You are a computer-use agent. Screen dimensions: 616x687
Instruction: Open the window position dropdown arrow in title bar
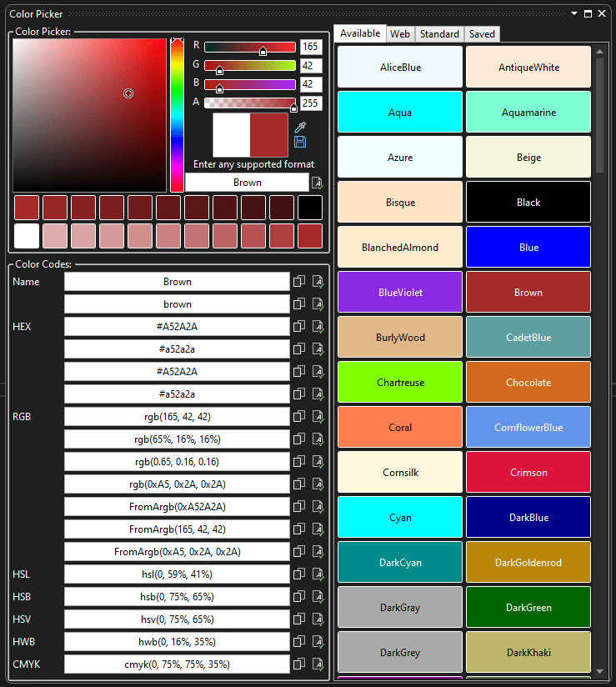pyautogui.click(x=573, y=14)
